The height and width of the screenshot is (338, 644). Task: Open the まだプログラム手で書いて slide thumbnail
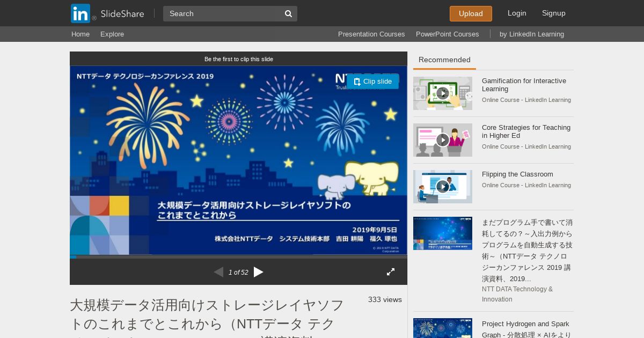click(443, 233)
